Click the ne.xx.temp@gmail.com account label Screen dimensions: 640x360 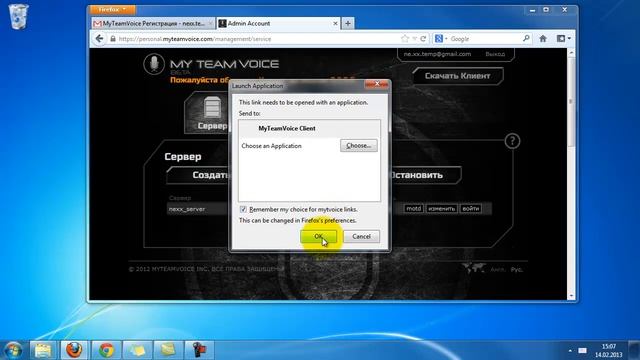click(437, 54)
